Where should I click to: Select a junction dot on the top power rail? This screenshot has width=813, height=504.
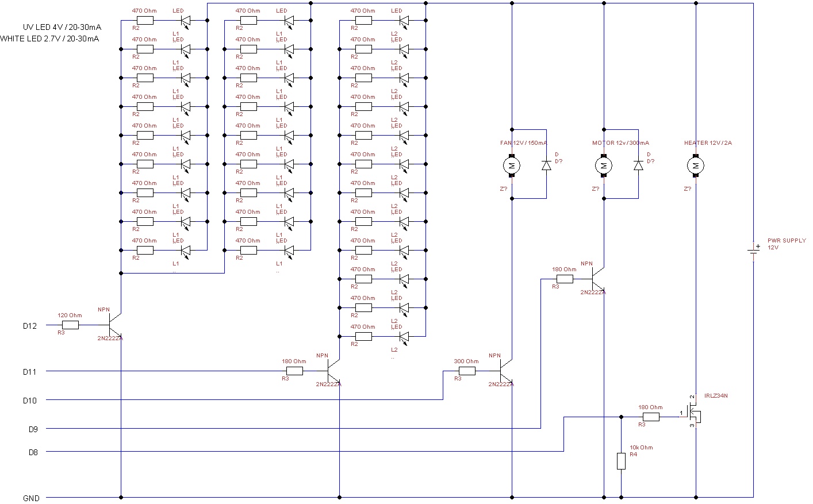pos(511,4)
